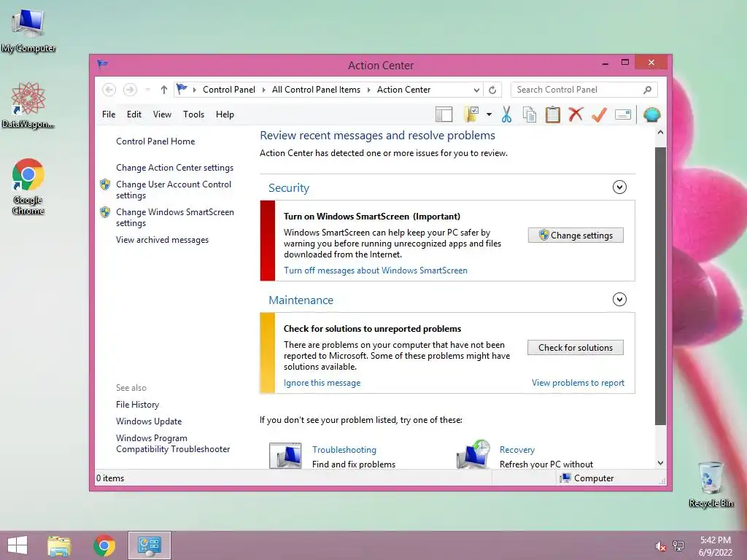Click the flag icon in address bar
This screenshot has width=747, height=560.
182,89
